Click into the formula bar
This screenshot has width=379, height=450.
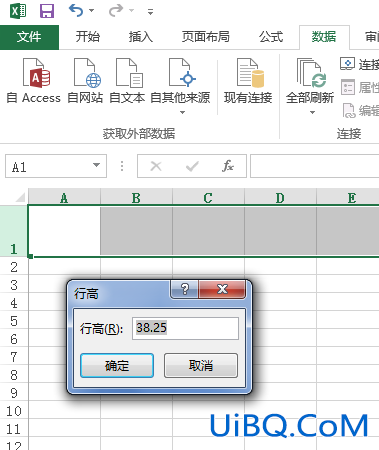tap(315, 166)
